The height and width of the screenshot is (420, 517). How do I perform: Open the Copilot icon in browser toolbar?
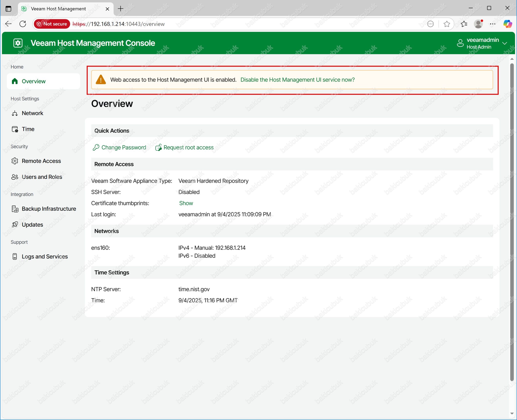pyautogui.click(x=508, y=24)
